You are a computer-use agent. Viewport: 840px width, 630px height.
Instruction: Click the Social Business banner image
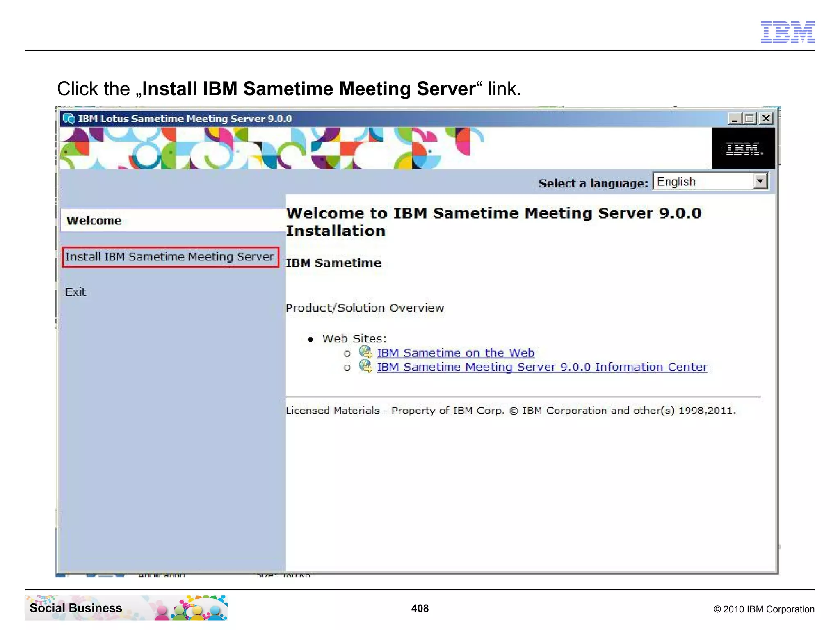[x=126, y=607]
